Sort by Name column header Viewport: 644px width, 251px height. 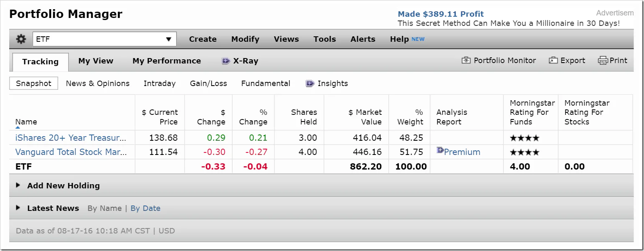pyautogui.click(x=26, y=122)
